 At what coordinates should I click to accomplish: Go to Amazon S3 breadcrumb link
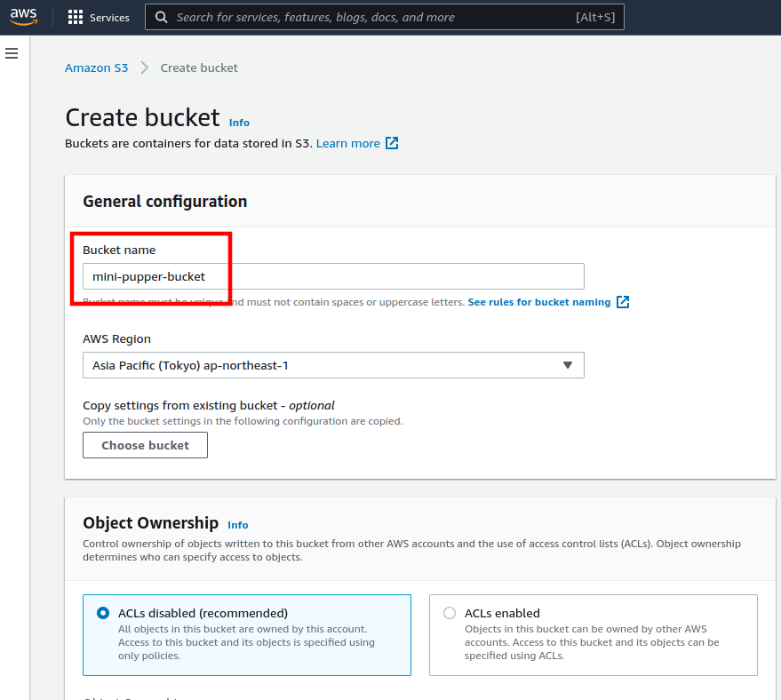(x=97, y=68)
